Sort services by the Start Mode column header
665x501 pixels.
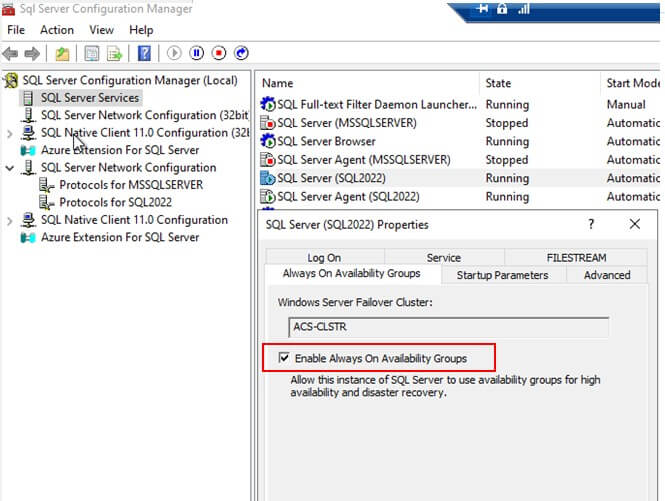[632, 83]
